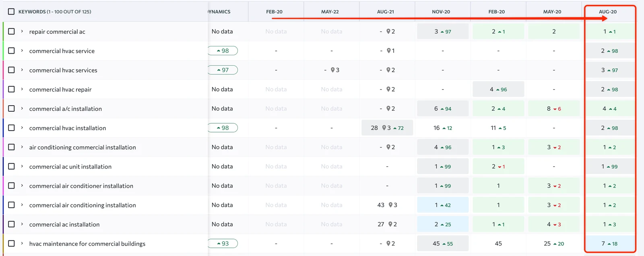Click MAY-20 cell 8 down 6 for commercial a/c installation

point(554,108)
